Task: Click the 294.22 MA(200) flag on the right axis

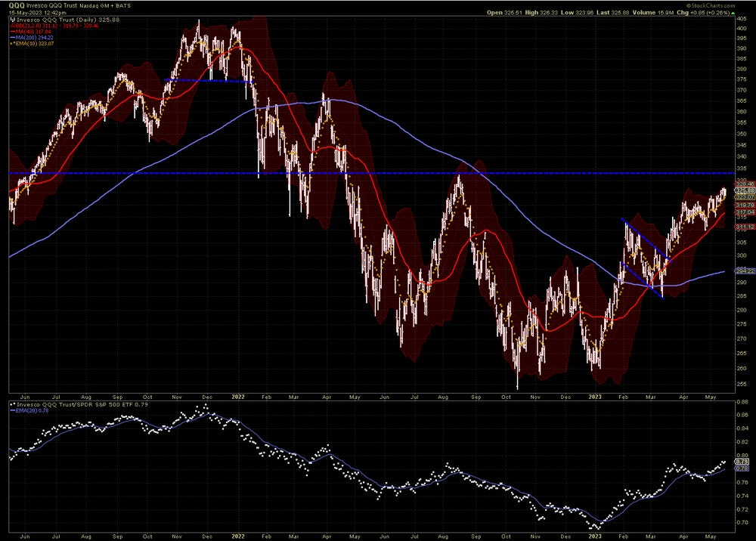Action: click(x=745, y=271)
